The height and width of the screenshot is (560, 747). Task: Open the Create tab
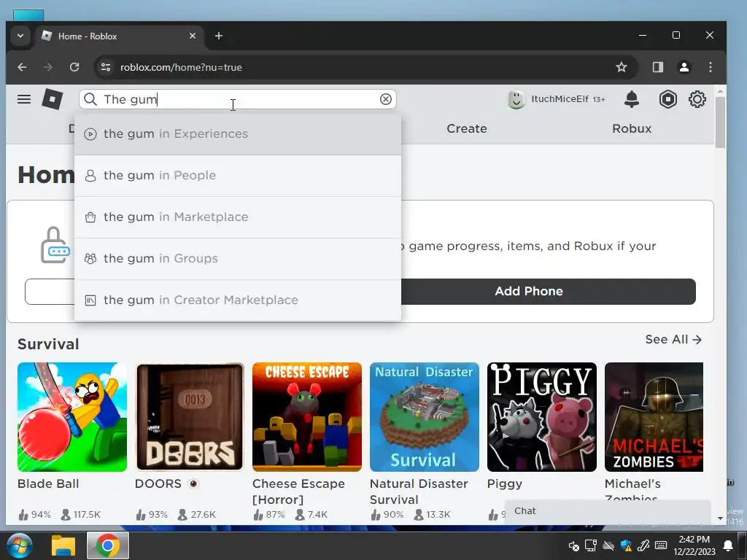[x=466, y=128]
